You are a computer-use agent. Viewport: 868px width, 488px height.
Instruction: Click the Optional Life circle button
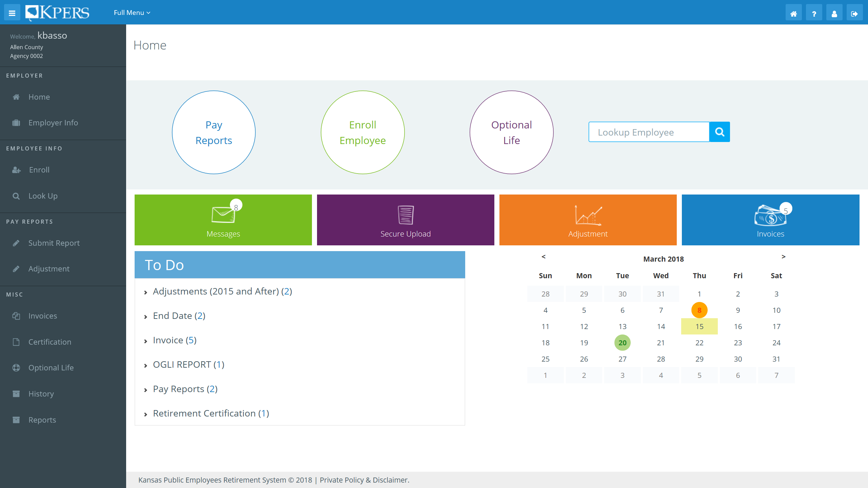pyautogui.click(x=512, y=133)
